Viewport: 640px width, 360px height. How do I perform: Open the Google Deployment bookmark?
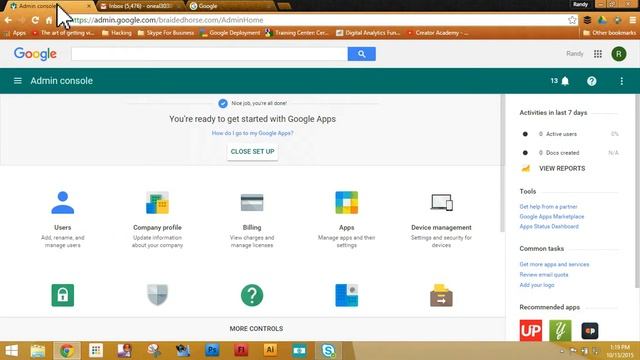point(230,33)
